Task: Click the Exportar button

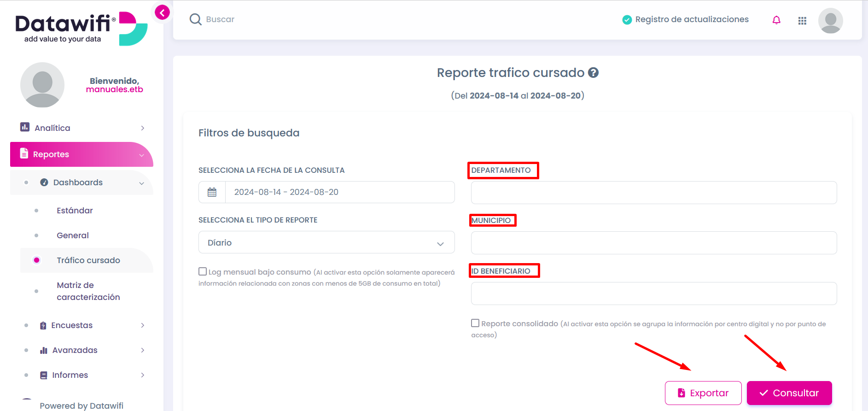Action: tap(703, 393)
